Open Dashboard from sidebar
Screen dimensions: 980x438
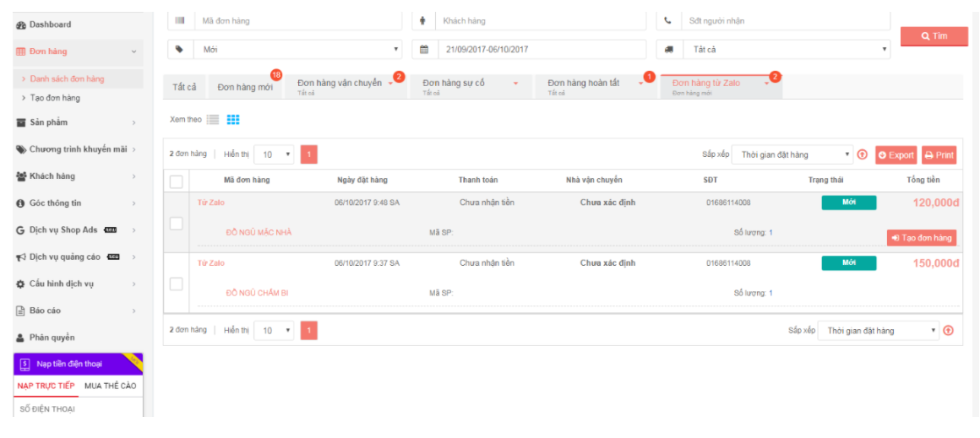(x=50, y=24)
